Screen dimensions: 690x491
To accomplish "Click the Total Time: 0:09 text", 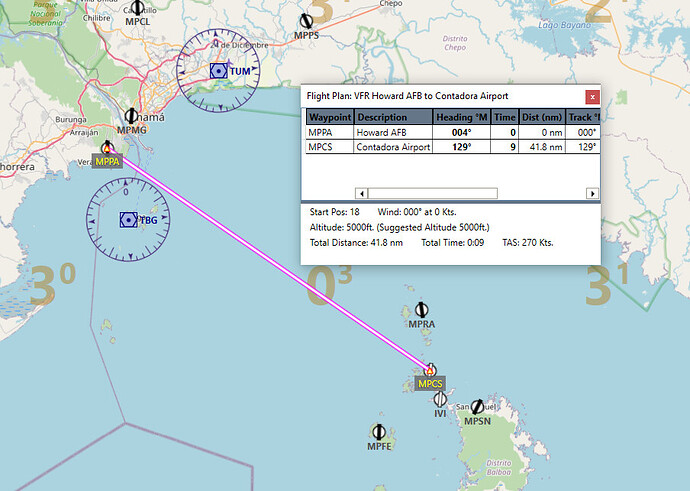I will point(452,243).
